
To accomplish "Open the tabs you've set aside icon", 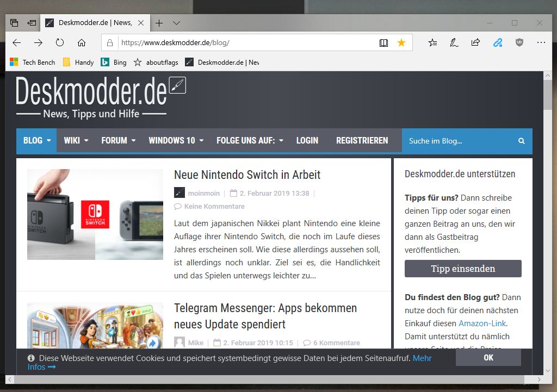I will (14, 23).
